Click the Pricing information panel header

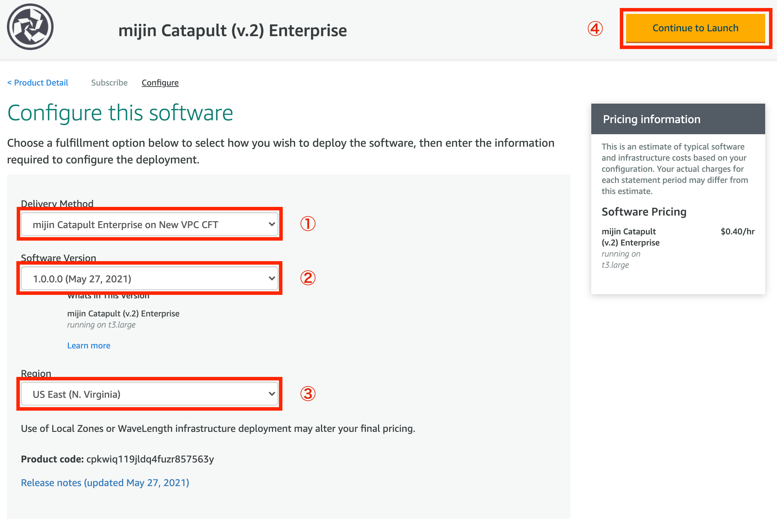pyautogui.click(x=678, y=119)
